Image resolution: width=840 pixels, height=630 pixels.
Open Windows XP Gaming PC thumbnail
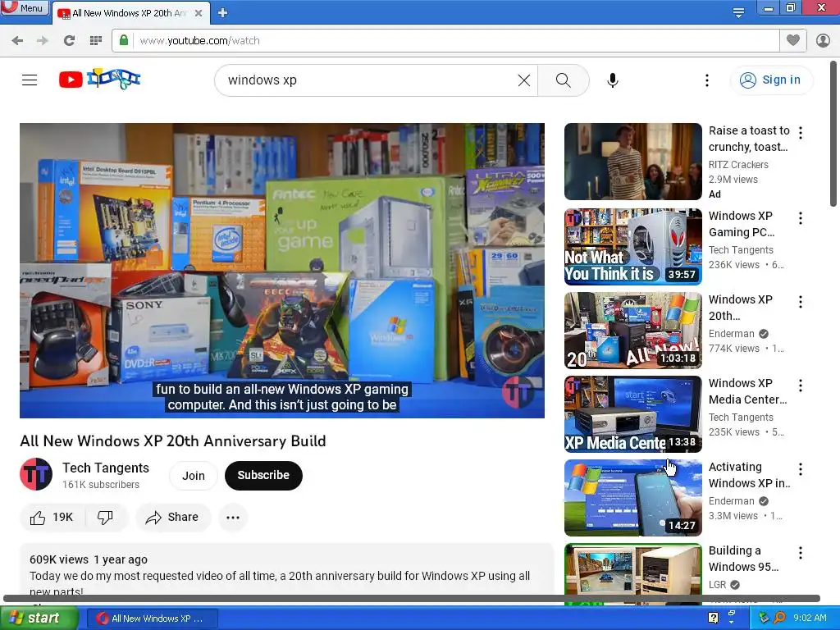(x=632, y=246)
